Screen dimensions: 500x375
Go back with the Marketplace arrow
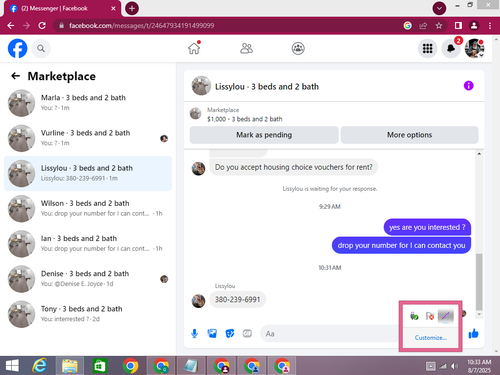click(15, 76)
